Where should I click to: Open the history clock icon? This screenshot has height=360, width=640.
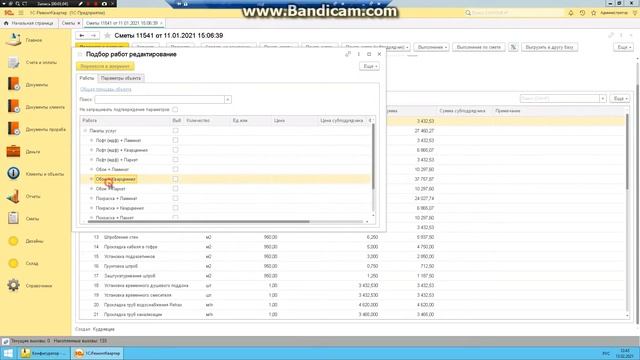(582, 13)
